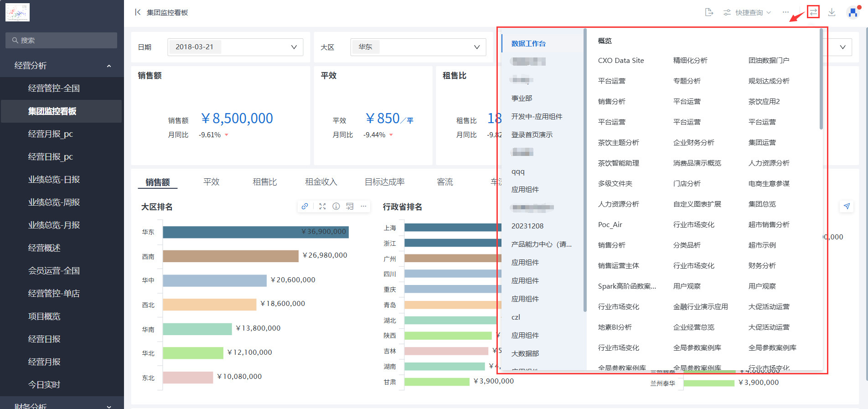Click the 华东 bar in 大区排名 chart

(255, 232)
